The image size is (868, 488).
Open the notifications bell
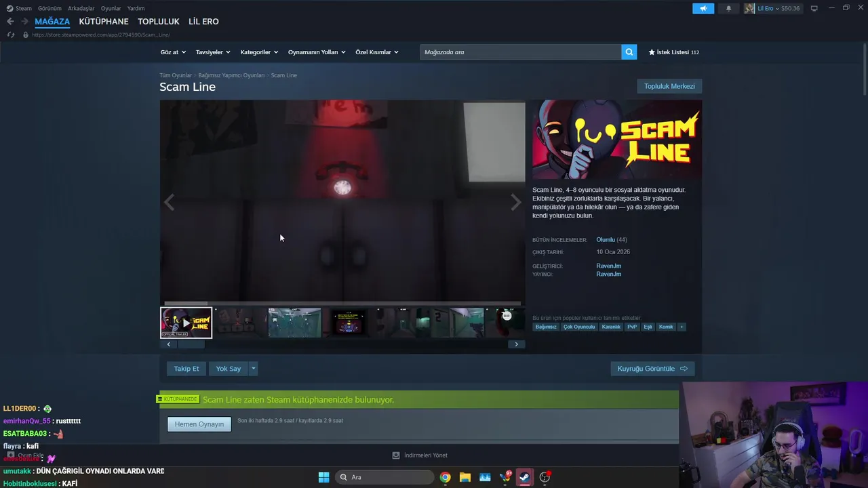coord(729,8)
